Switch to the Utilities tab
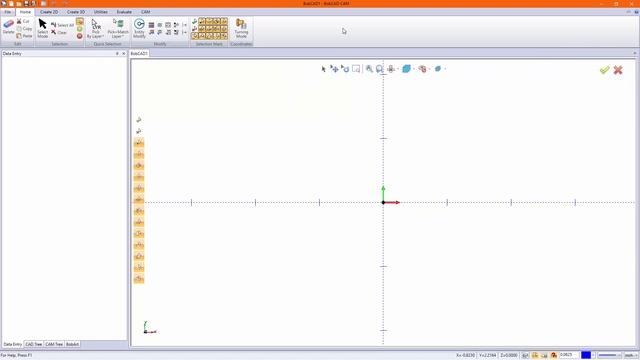This screenshot has width=640, height=360. (x=101, y=12)
